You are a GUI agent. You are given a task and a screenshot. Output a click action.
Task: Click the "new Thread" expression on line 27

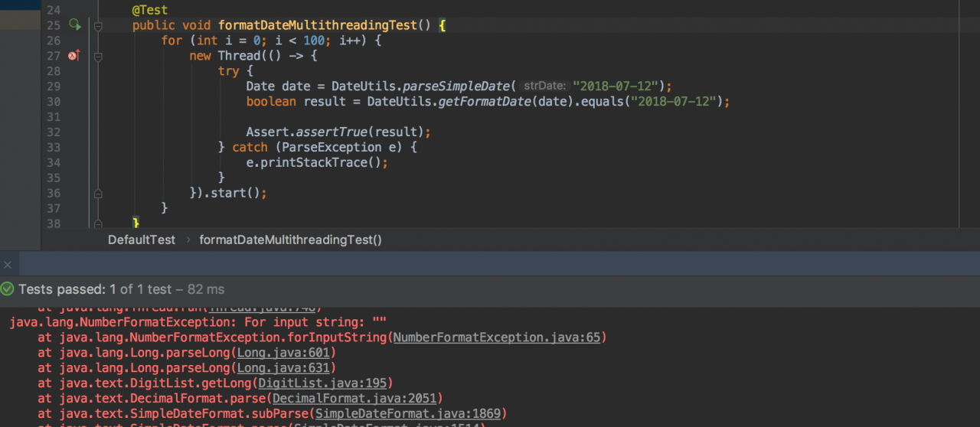click(x=225, y=56)
